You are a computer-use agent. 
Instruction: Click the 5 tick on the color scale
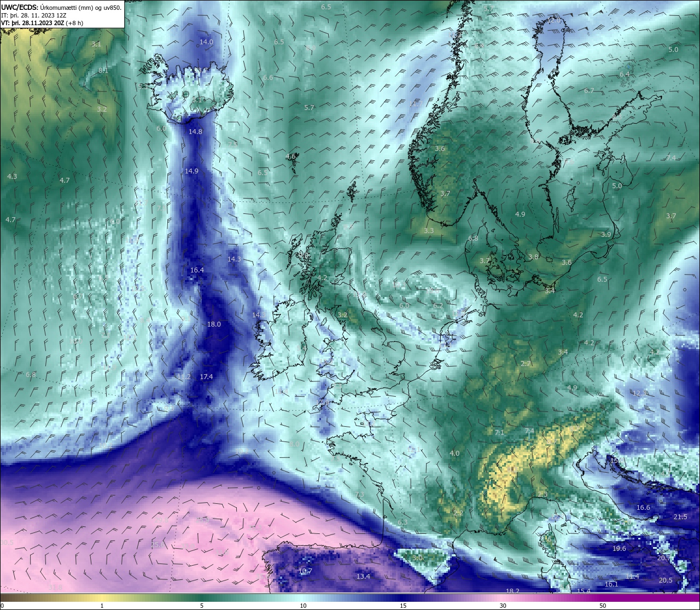point(202,606)
